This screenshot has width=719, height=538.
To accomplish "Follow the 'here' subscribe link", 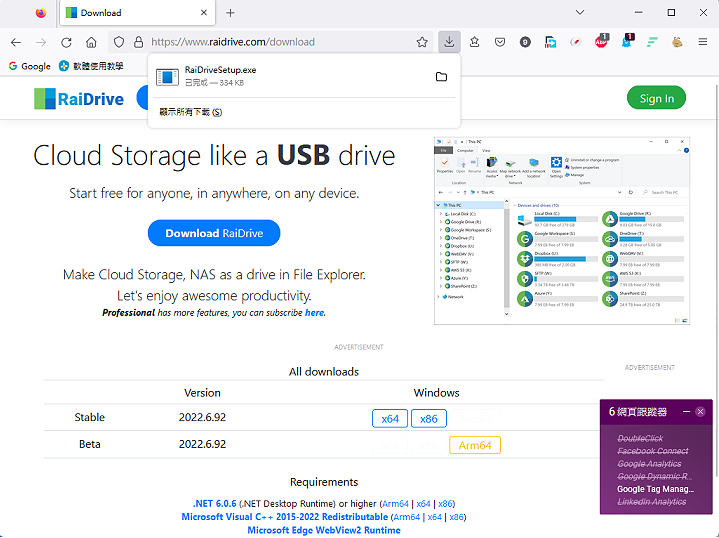I will pyautogui.click(x=315, y=313).
